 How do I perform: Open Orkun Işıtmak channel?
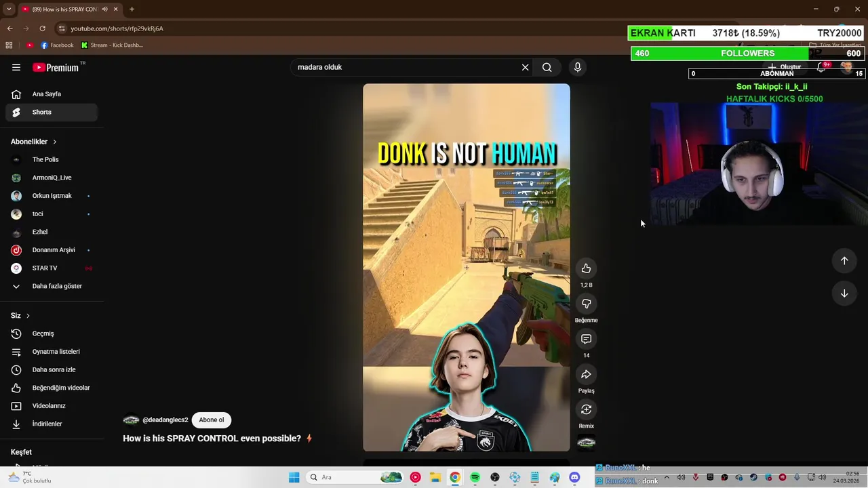tap(52, 196)
